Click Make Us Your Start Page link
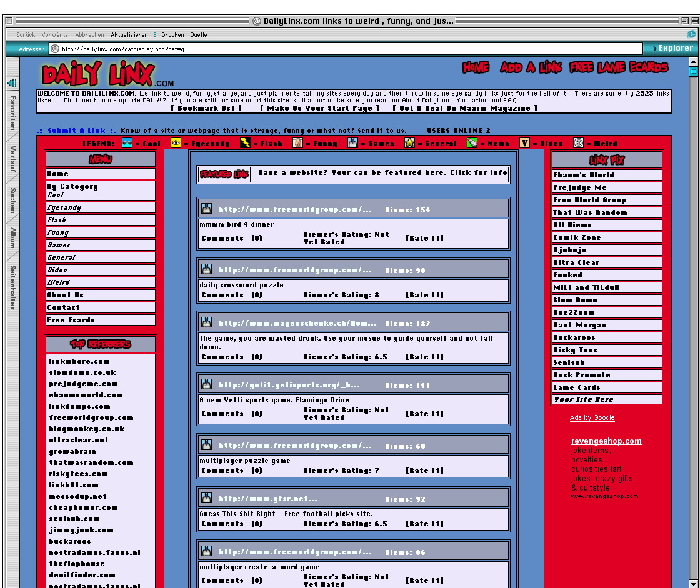 tap(319, 108)
